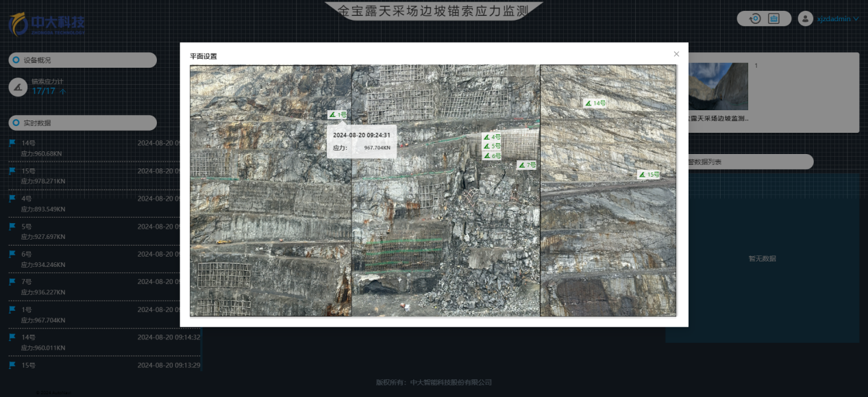Click the user avatar icon
This screenshot has height=397, width=868.
[x=806, y=18]
